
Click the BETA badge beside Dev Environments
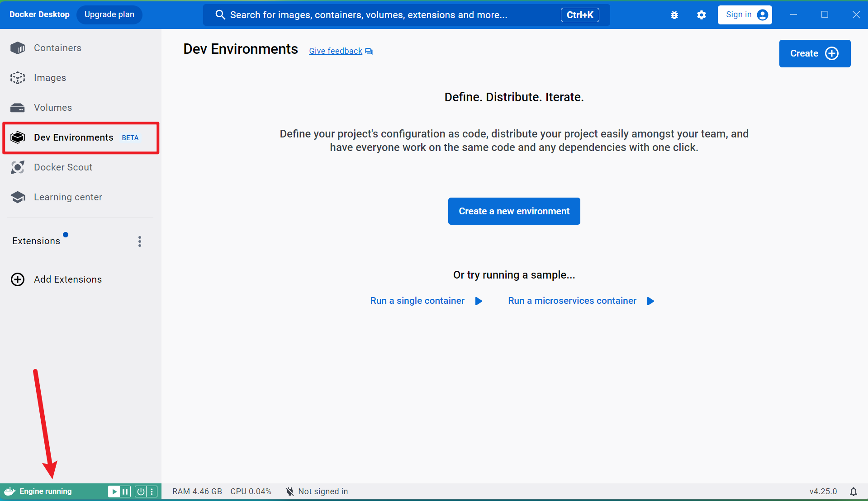[130, 138]
